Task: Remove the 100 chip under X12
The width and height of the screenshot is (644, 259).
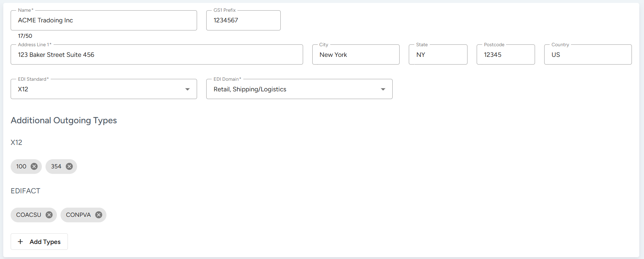Action: coord(34,167)
